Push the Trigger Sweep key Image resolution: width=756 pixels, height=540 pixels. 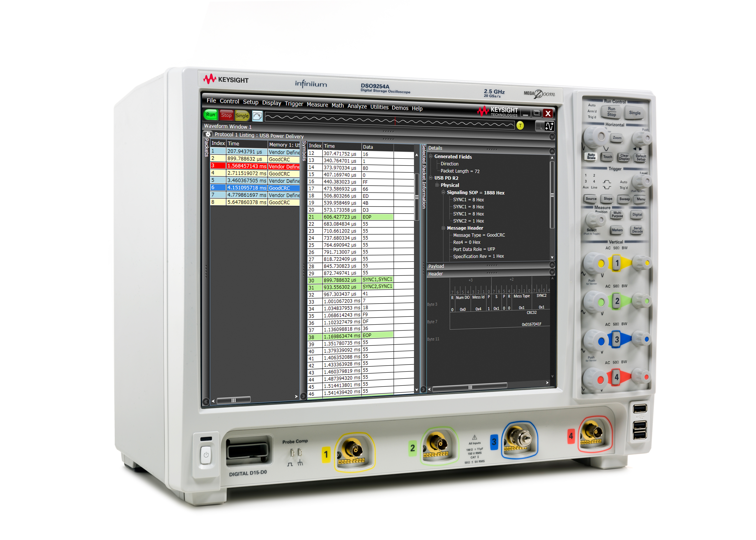tap(624, 199)
